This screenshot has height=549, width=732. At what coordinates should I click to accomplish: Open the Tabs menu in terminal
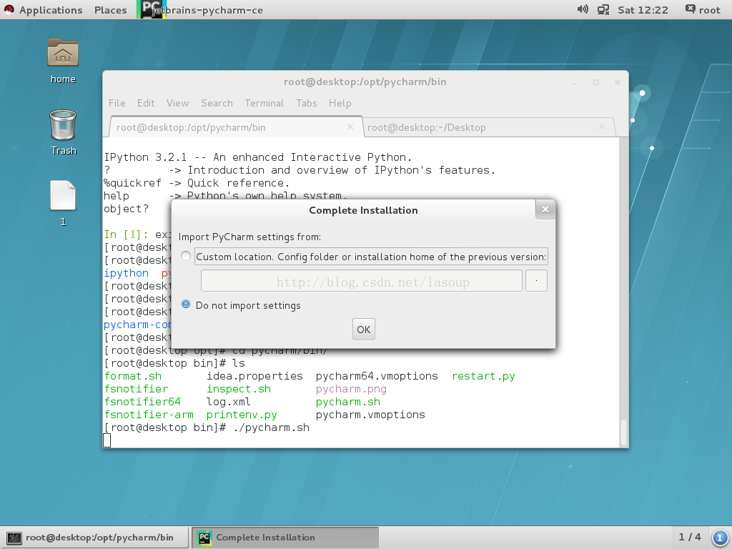306,103
